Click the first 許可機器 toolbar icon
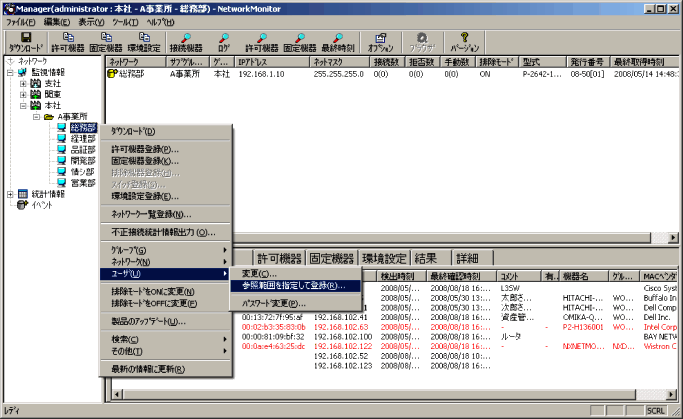This screenshot has height=419, width=683. pos(68,42)
